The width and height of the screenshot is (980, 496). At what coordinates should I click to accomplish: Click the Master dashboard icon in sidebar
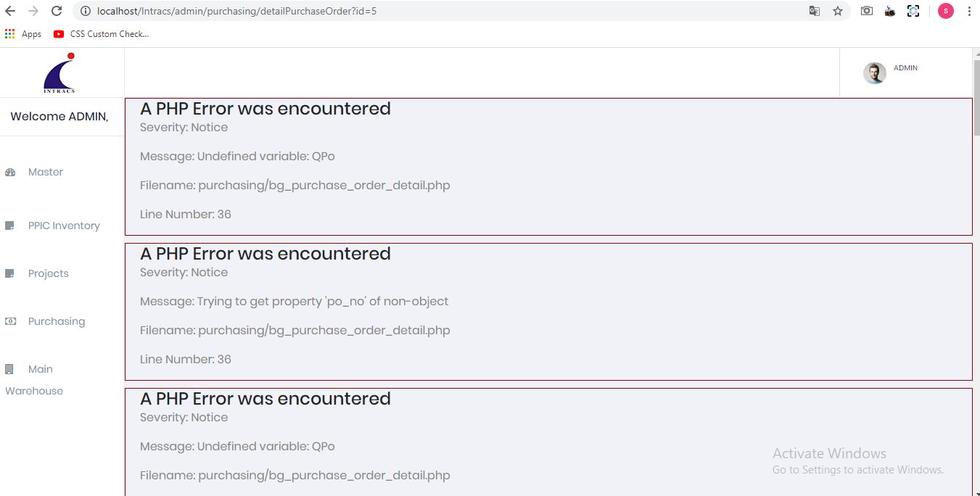click(x=10, y=173)
